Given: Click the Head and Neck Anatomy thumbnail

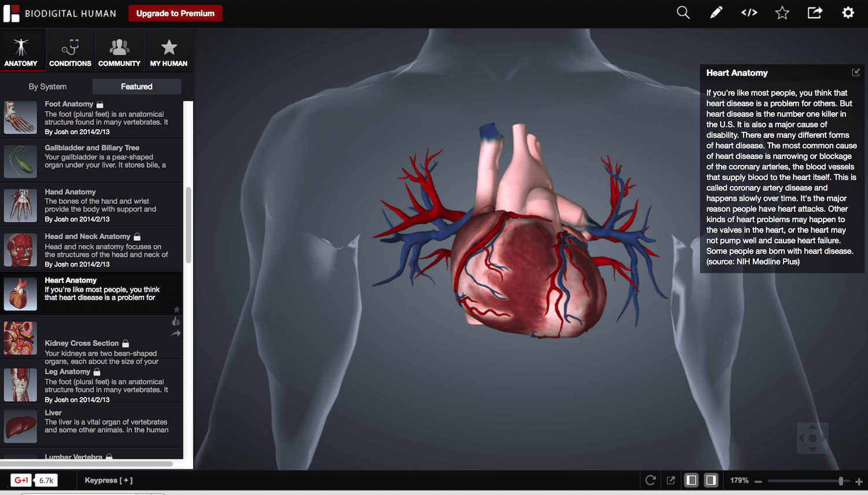Looking at the screenshot, I should [20, 250].
